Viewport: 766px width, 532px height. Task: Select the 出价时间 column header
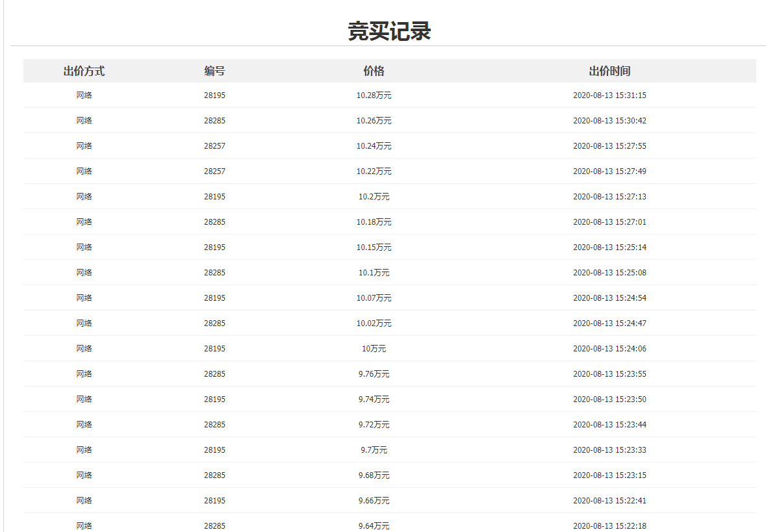[609, 71]
